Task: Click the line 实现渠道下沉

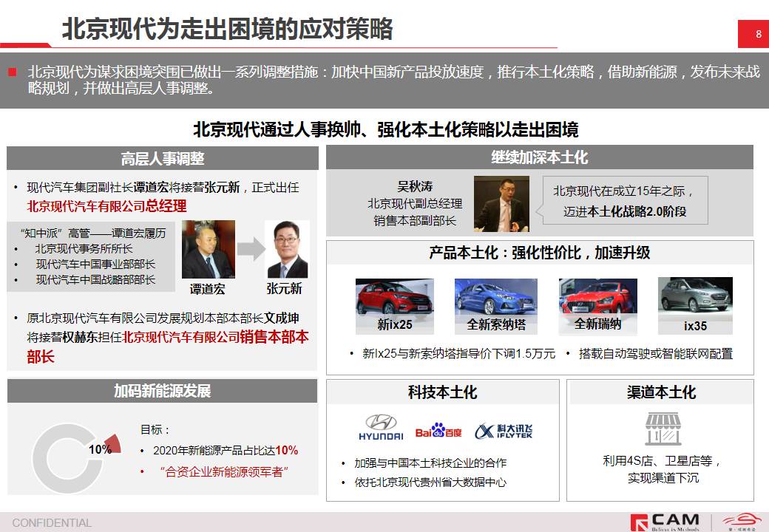Action: 663,478
